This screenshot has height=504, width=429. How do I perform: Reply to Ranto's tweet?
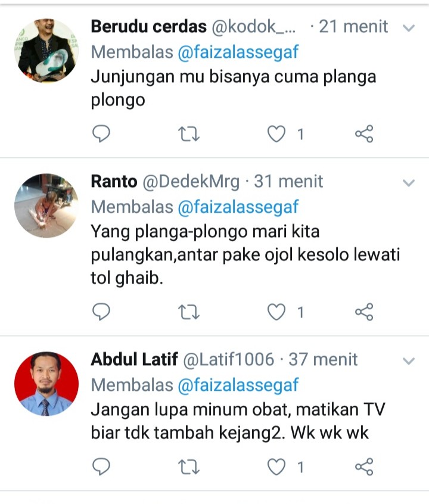tap(101, 312)
